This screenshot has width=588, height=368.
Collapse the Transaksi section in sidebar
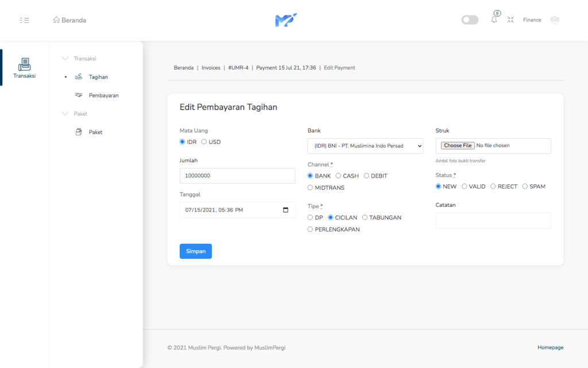[65, 59]
